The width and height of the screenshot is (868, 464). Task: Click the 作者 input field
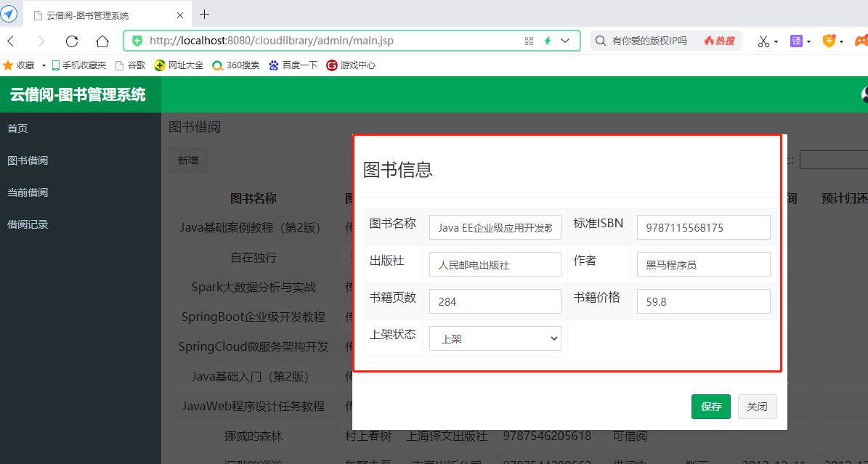coord(703,264)
